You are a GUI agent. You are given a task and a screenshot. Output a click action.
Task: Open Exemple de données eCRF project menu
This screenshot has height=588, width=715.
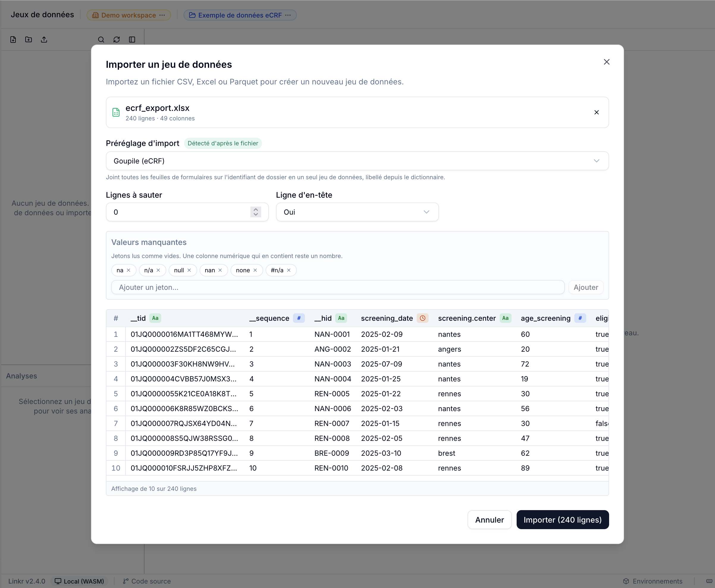pyautogui.click(x=240, y=15)
